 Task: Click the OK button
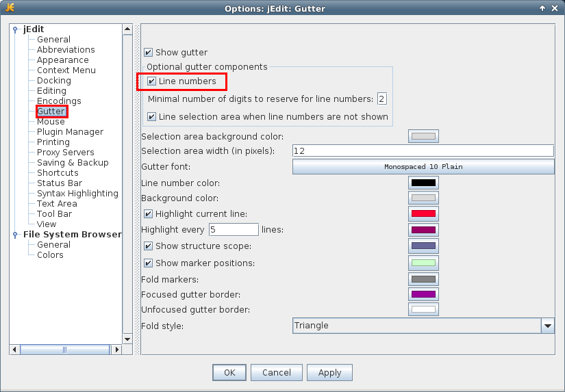(x=229, y=373)
